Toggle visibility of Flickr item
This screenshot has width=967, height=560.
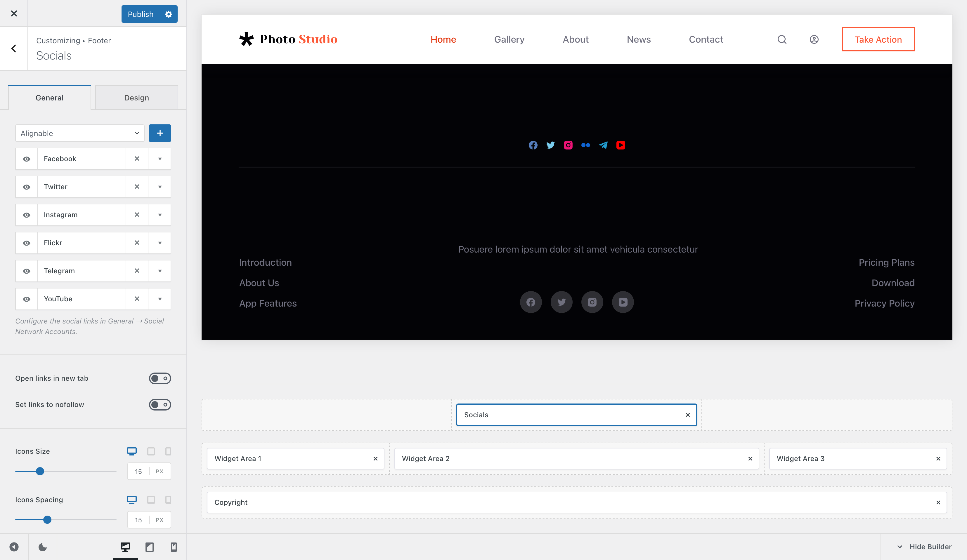pos(27,243)
